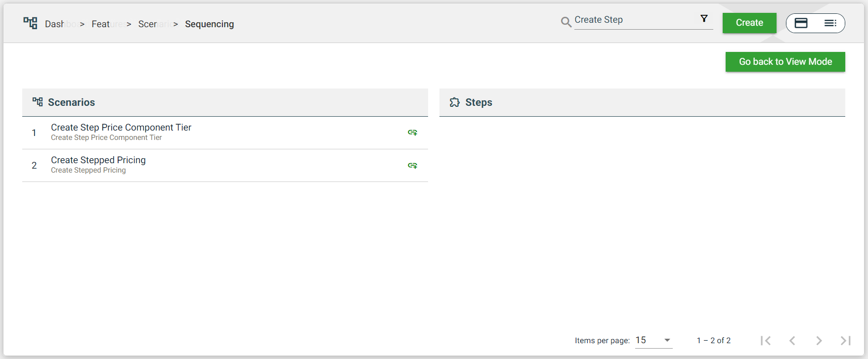Screen dimensions: 868x359
Task: Open the Items per page dropdown
Action: [x=653, y=340]
